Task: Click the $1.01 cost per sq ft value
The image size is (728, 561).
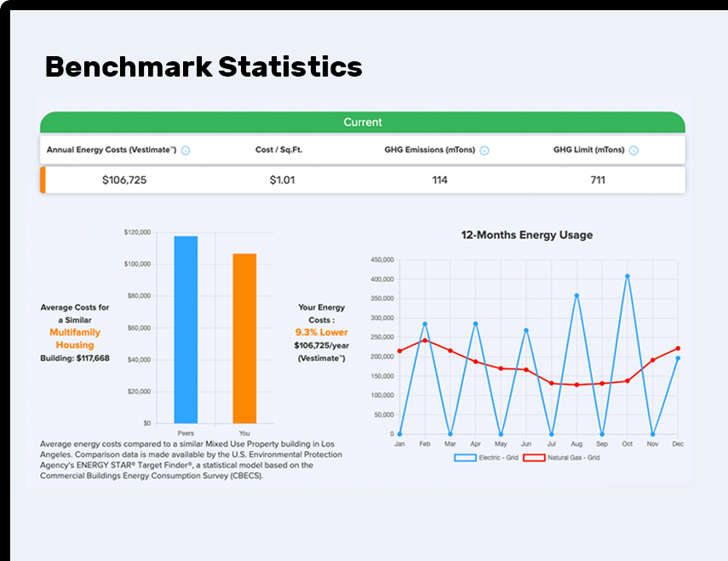Action: (x=282, y=180)
